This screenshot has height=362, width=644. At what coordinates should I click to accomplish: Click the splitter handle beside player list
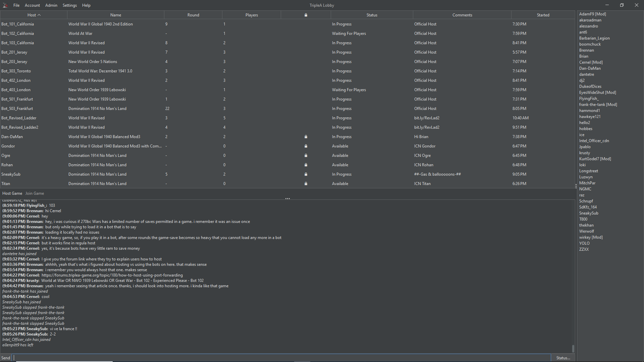coord(576,186)
